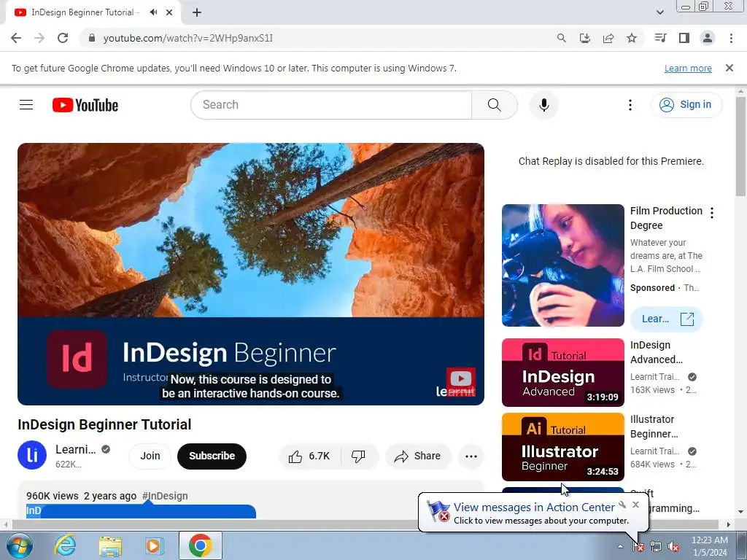Image resolution: width=747 pixels, height=560 pixels.
Task: Share this page from the address bar
Action: (x=608, y=38)
